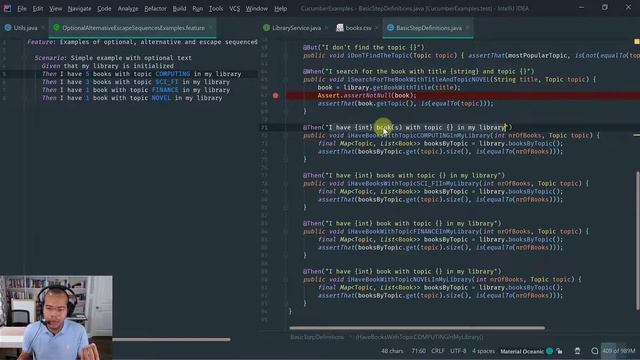This screenshot has height=360, width=640.
Task: Open the Material Oceanic theme switcher
Action: (522, 351)
